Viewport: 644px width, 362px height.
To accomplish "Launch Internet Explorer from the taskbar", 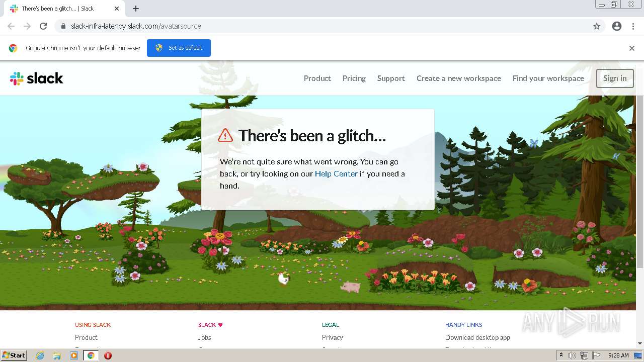I will click(40, 355).
